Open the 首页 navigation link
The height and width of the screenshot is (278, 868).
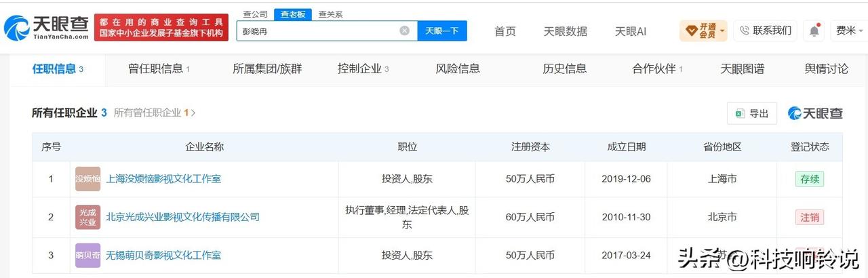505,31
